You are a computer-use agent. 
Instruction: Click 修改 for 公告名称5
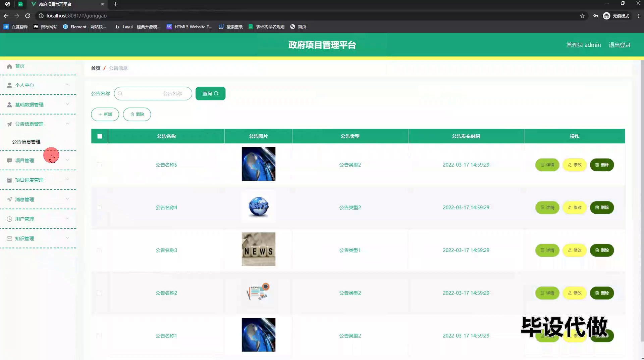tap(575, 165)
